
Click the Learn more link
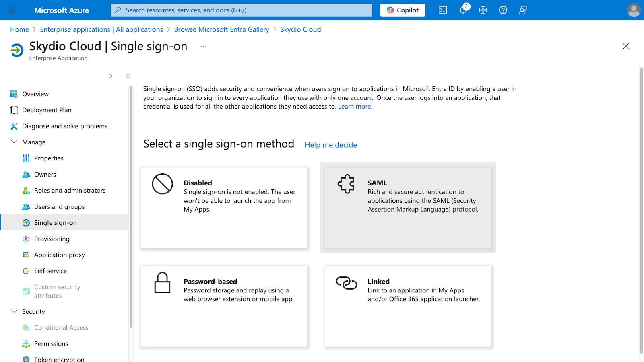tap(355, 107)
